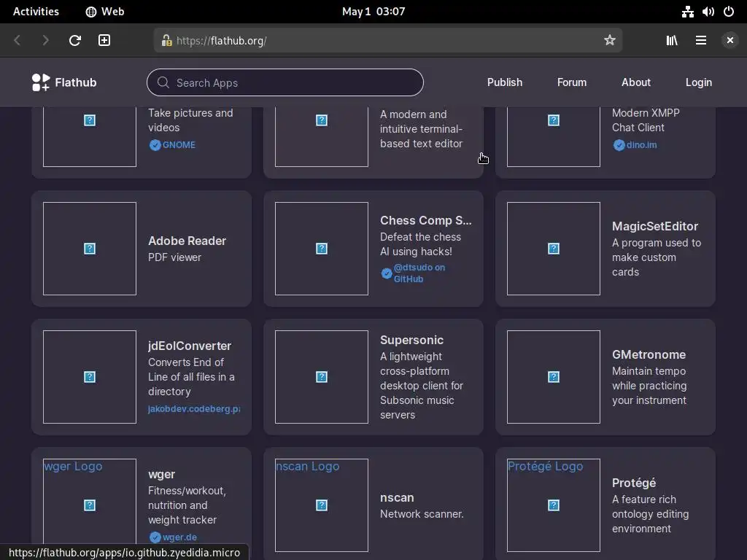Click 'Defeat the chess AI using hacks!' text
747x560 pixels.
pyautogui.click(x=421, y=244)
